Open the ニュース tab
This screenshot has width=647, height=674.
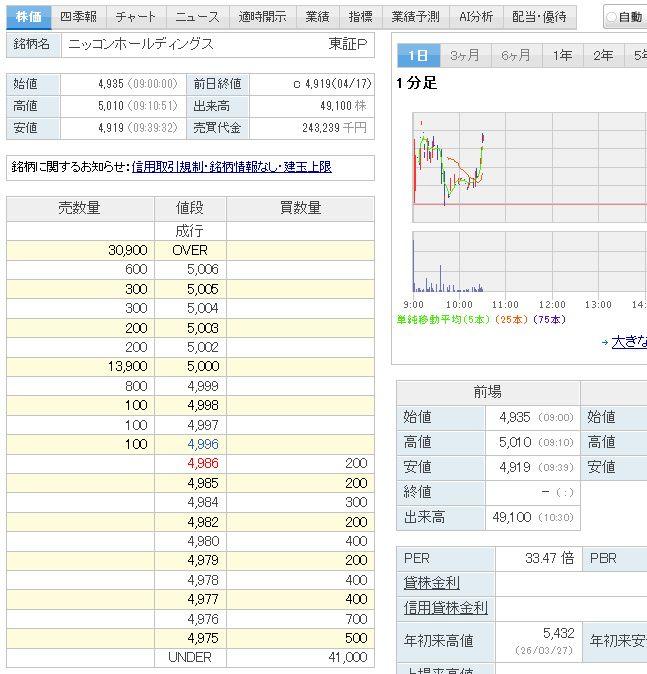198,17
